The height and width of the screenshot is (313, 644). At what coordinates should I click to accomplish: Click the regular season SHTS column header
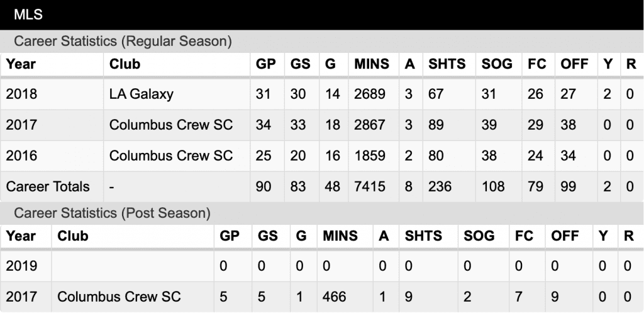click(447, 64)
